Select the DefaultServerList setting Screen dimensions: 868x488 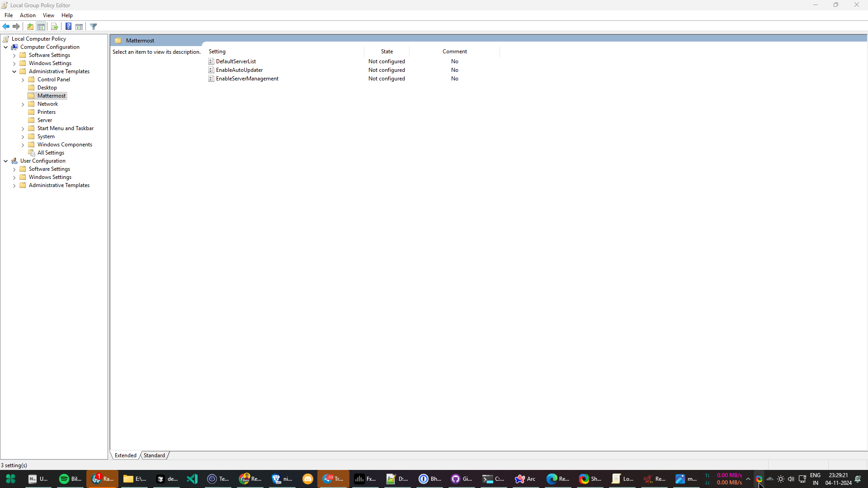coord(236,61)
